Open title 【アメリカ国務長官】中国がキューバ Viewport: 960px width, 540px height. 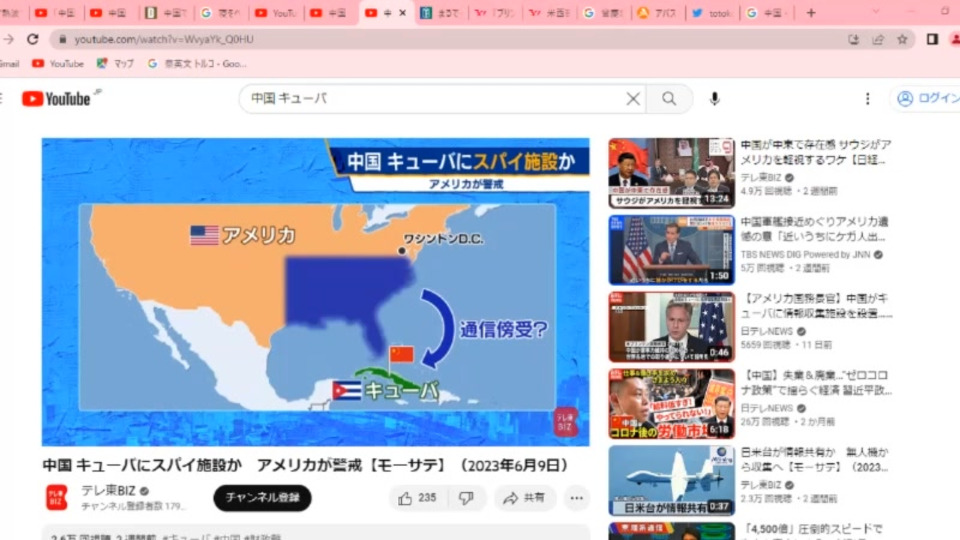pyautogui.click(x=816, y=306)
